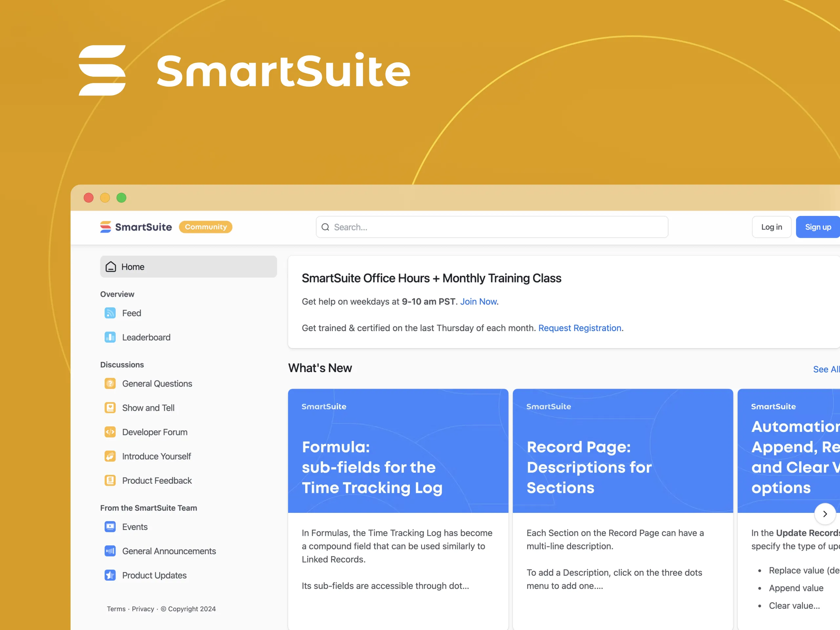Click the Developer Forum code icon
The width and height of the screenshot is (840, 630).
(110, 432)
